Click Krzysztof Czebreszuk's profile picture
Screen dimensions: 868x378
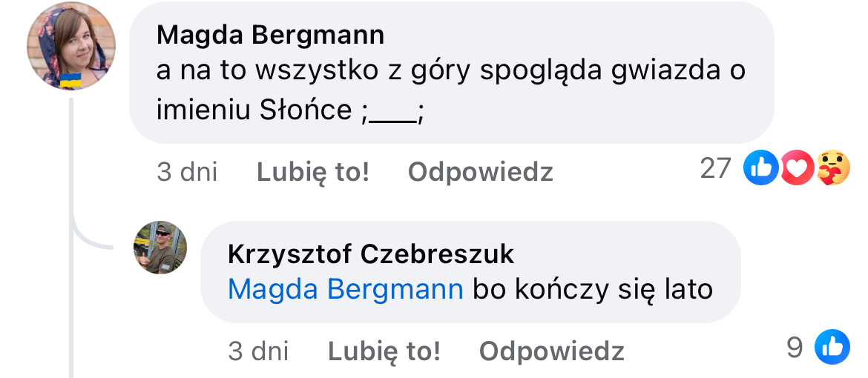(160, 248)
